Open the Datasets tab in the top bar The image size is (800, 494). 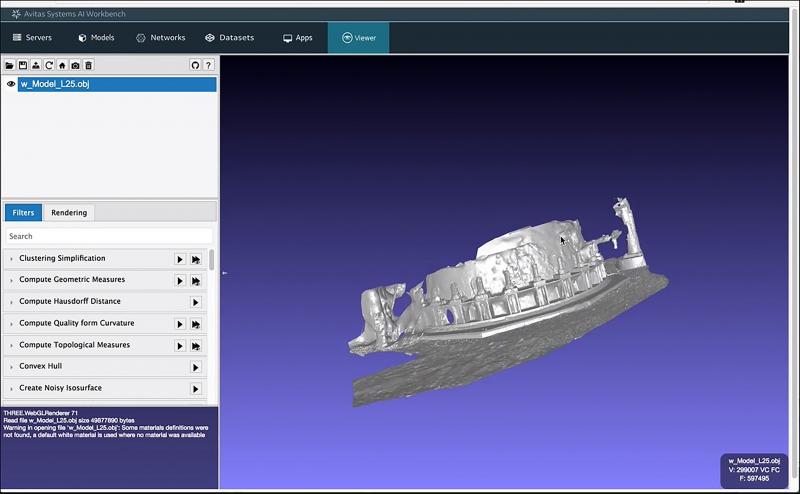pos(229,38)
